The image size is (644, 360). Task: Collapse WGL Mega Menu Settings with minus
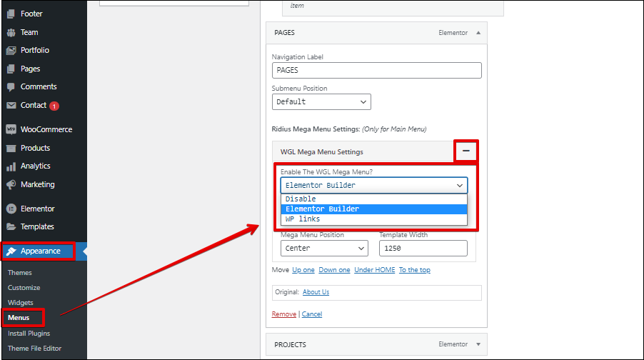(466, 151)
